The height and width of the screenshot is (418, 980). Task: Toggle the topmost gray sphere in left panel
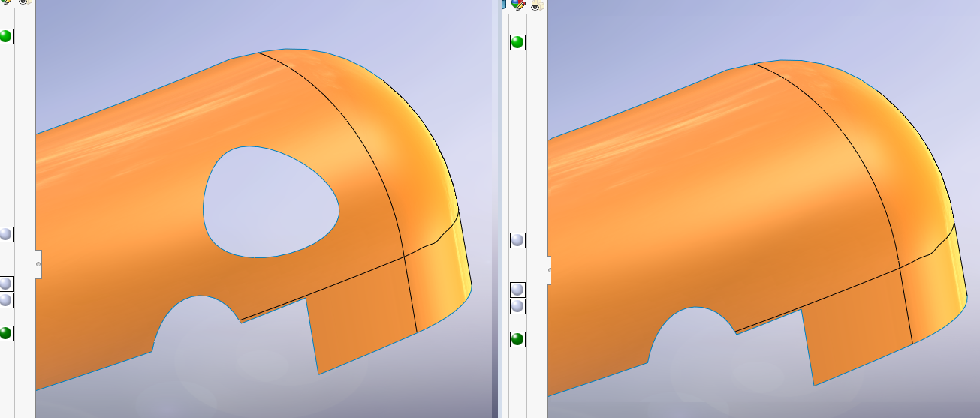coord(5,234)
